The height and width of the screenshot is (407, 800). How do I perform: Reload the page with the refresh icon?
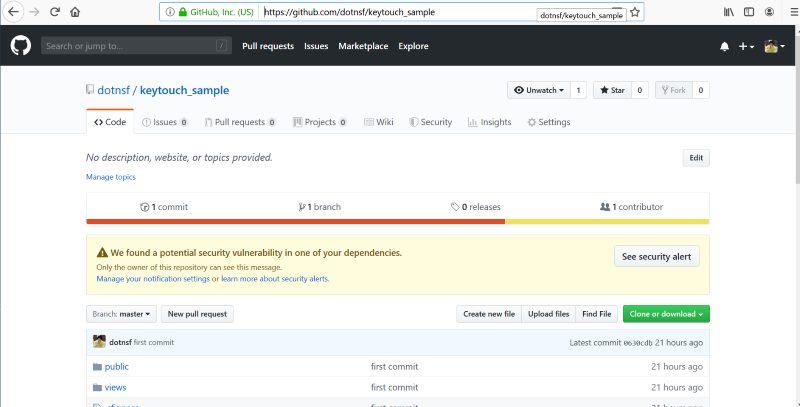click(x=53, y=12)
